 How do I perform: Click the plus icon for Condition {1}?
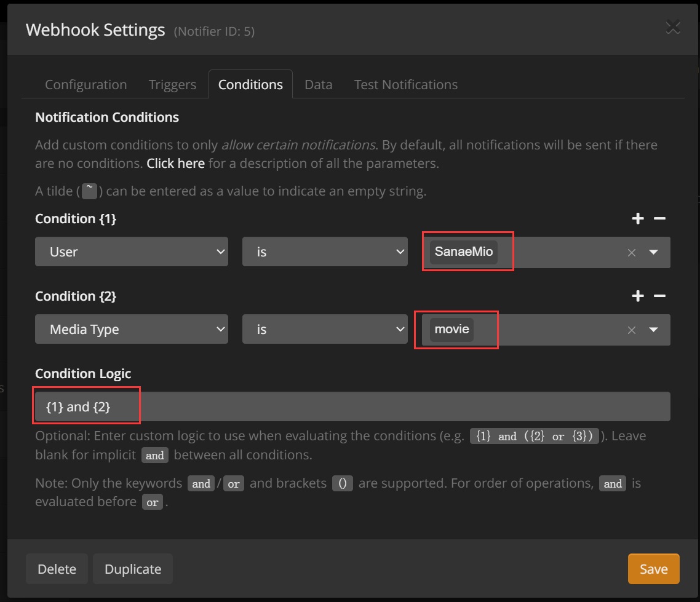[638, 219]
